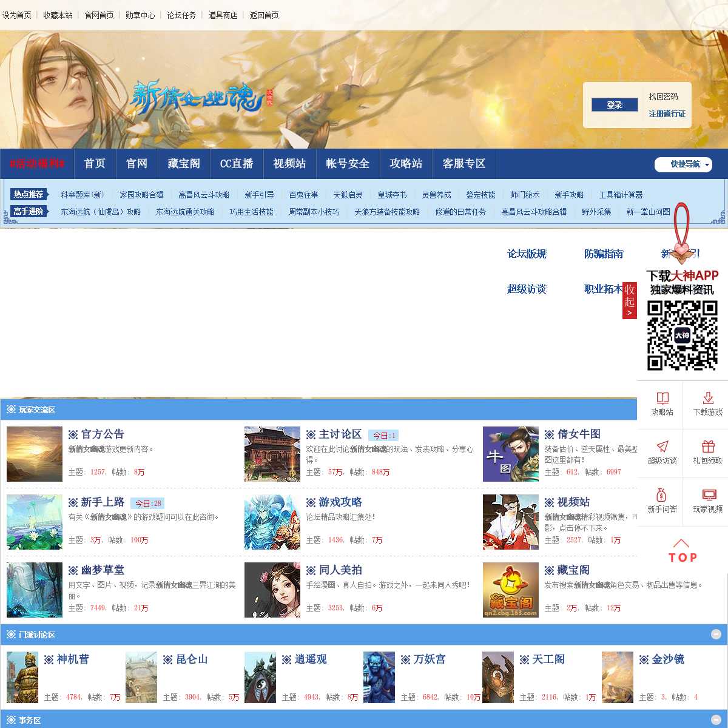Collapse the 事务区 section
The image size is (728, 728).
coord(716,720)
